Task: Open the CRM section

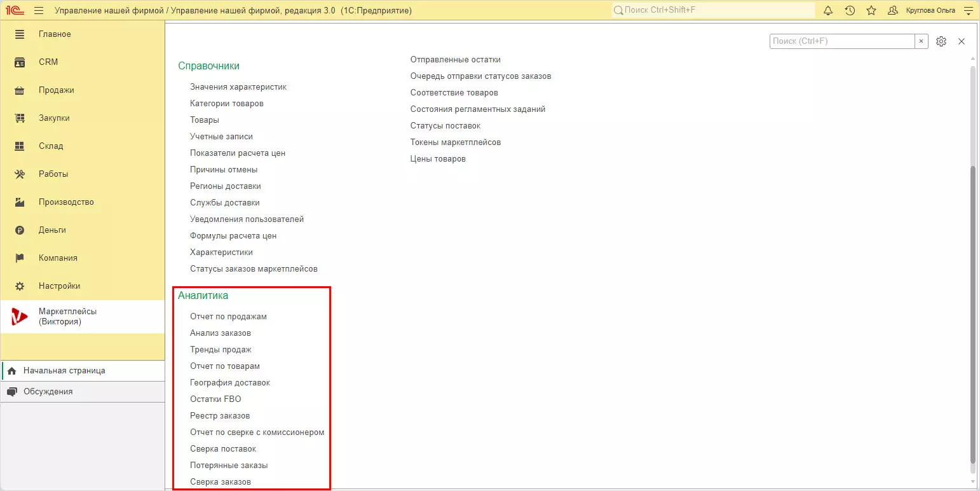Action: tap(83, 62)
